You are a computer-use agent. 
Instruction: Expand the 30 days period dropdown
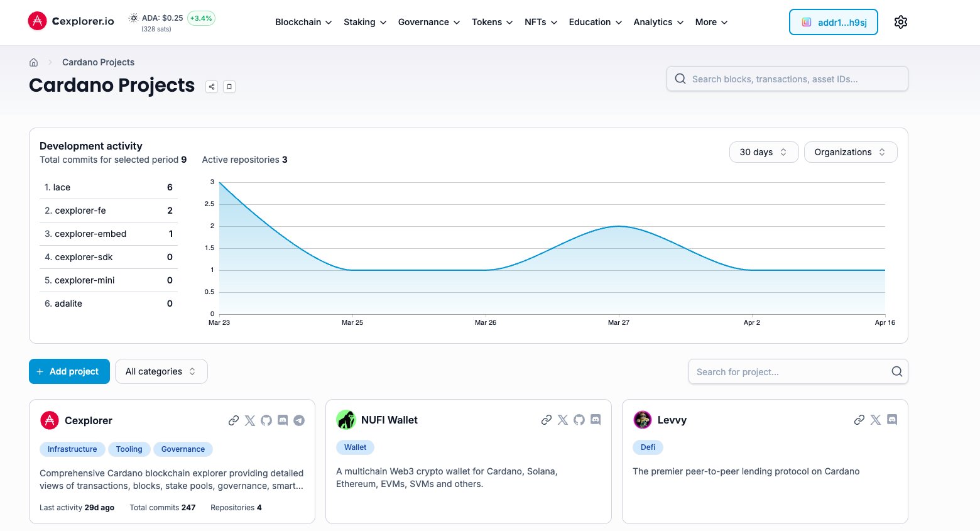(x=763, y=152)
